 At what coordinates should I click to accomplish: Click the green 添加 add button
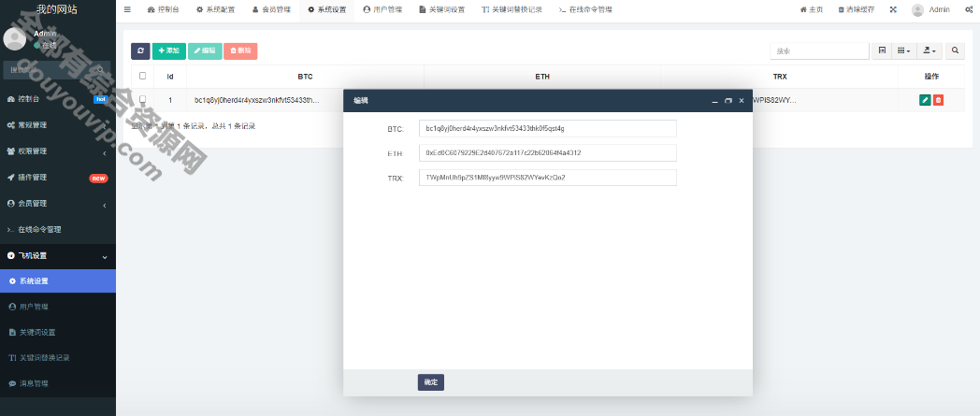point(168,50)
